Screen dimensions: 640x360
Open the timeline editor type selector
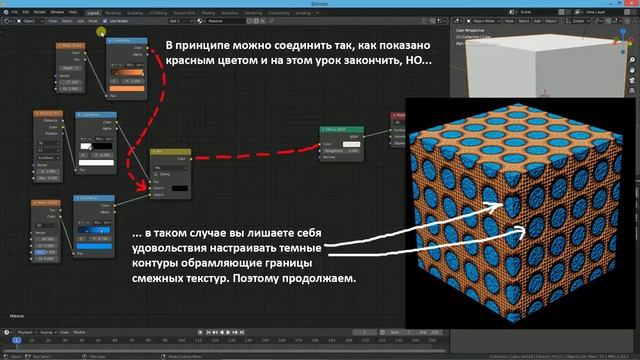tap(7, 332)
